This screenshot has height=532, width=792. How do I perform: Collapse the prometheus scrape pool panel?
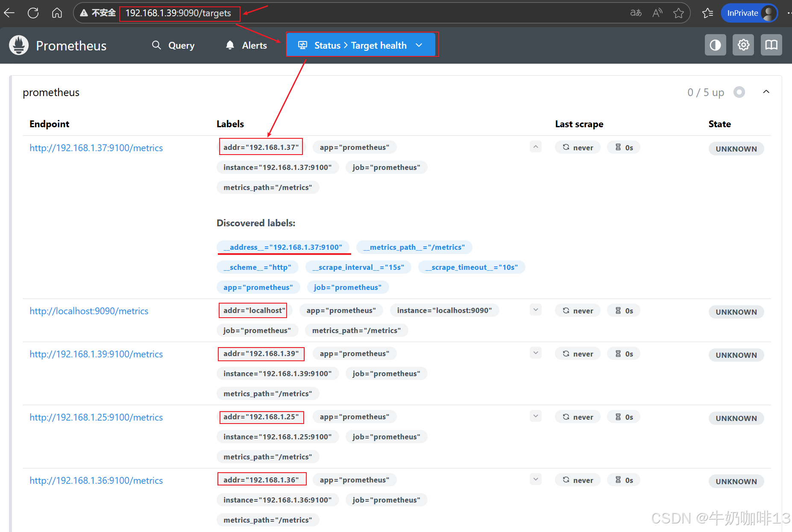pyautogui.click(x=766, y=92)
